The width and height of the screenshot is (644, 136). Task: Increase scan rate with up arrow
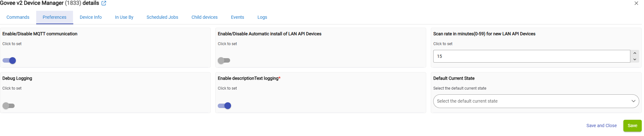tap(634, 53)
